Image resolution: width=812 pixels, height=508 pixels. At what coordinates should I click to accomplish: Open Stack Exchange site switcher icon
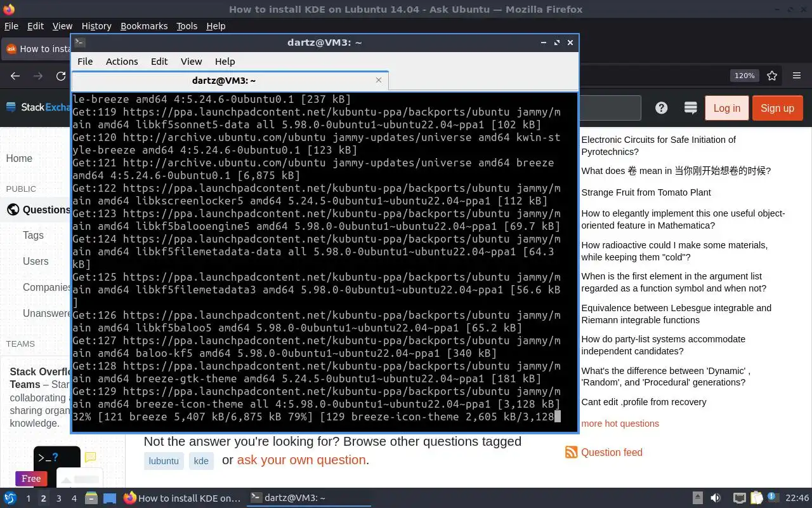pyautogui.click(x=691, y=108)
